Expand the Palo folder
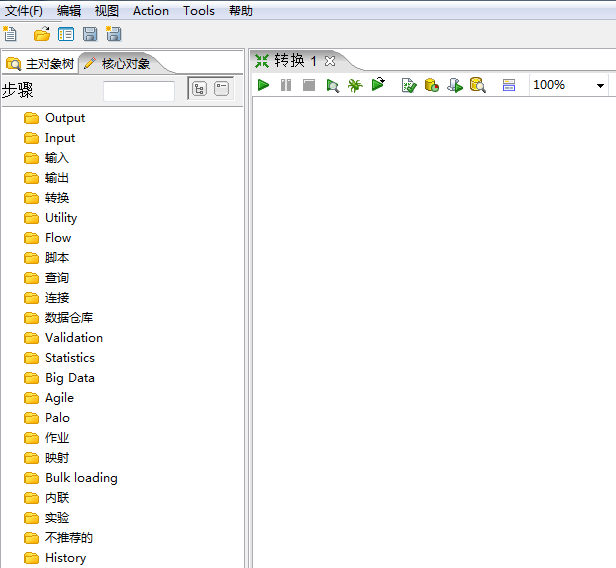This screenshot has width=616, height=568. click(46, 418)
